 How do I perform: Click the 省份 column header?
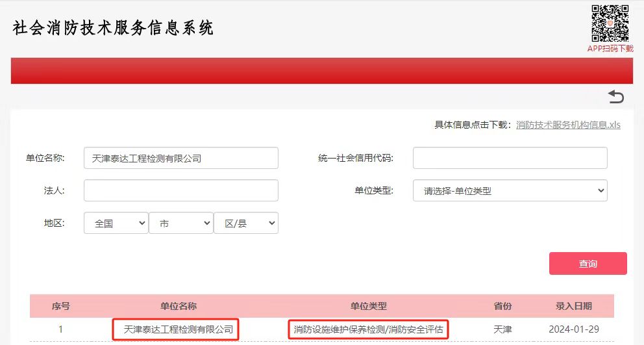coord(502,306)
